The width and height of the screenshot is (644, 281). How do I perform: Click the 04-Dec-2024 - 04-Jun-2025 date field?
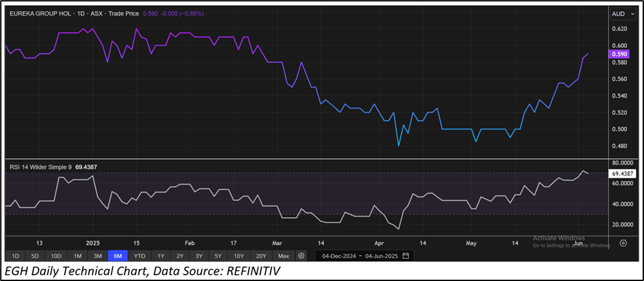click(364, 256)
